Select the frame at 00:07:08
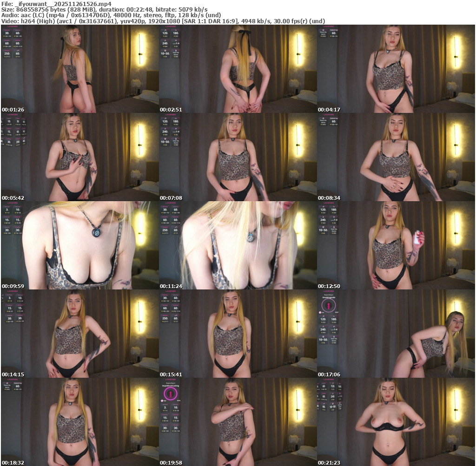Screen dimensions: 476x466 coord(238,157)
